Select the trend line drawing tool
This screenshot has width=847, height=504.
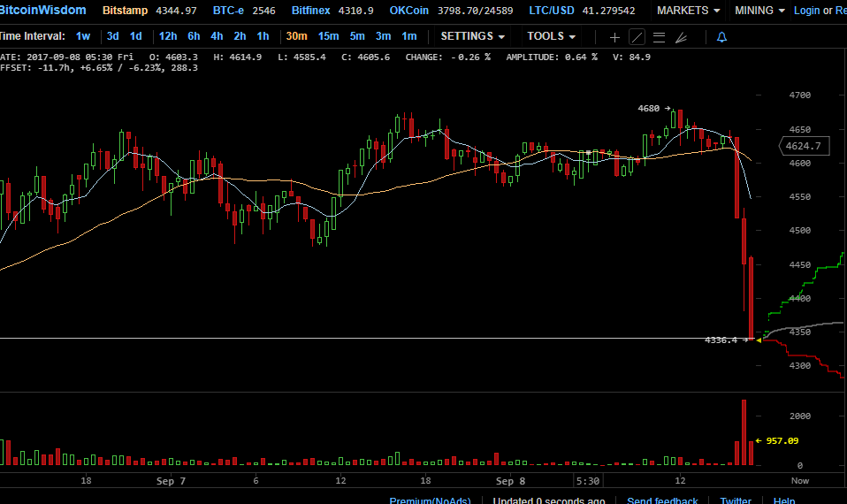tap(637, 37)
